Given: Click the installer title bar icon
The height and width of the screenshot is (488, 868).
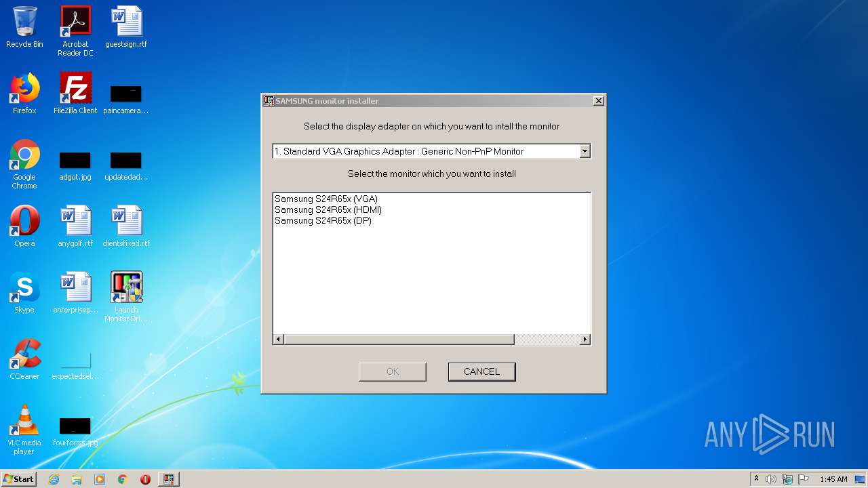Looking at the screenshot, I should (269, 101).
